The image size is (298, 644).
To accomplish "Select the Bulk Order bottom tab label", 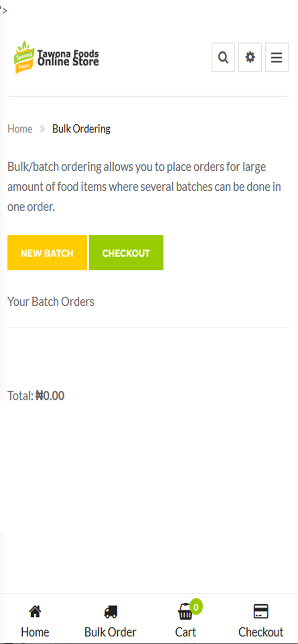I will pyautogui.click(x=110, y=632).
